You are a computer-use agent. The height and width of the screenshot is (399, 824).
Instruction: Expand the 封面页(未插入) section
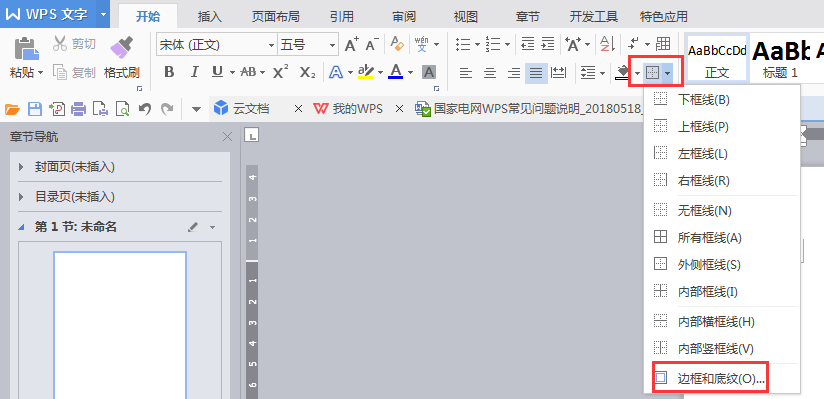pyautogui.click(x=22, y=167)
